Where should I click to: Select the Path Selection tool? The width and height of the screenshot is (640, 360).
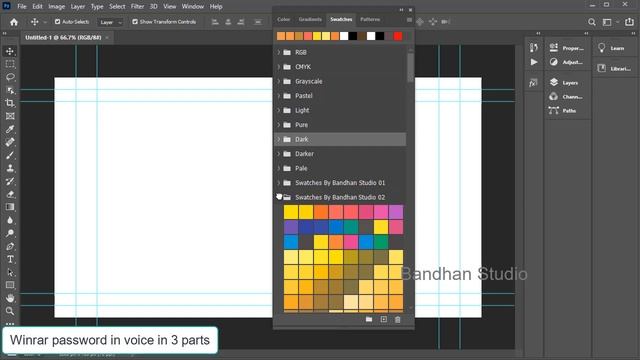(x=10, y=272)
